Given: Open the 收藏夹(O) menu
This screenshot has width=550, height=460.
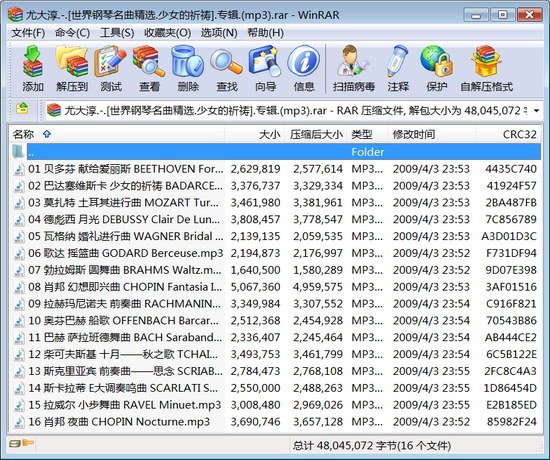Looking at the screenshot, I should click(168, 33).
